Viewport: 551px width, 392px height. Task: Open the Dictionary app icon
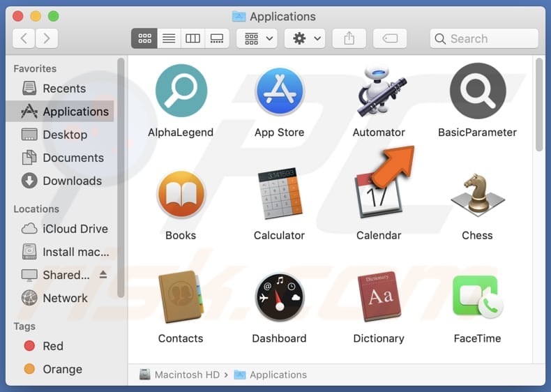click(379, 296)
